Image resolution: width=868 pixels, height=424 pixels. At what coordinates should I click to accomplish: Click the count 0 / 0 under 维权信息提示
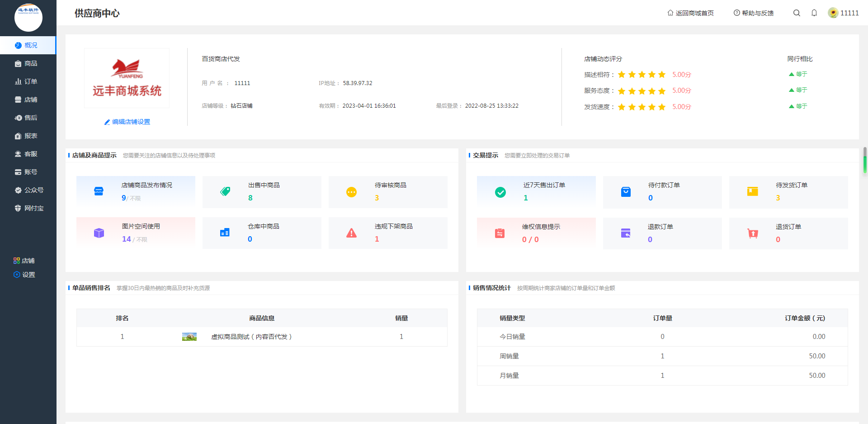pos(531,239)
